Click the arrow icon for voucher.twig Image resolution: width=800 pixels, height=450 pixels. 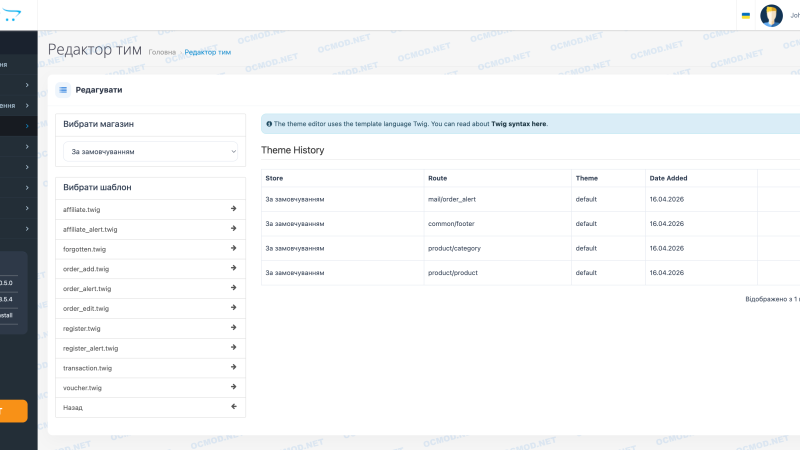point(234,387)
